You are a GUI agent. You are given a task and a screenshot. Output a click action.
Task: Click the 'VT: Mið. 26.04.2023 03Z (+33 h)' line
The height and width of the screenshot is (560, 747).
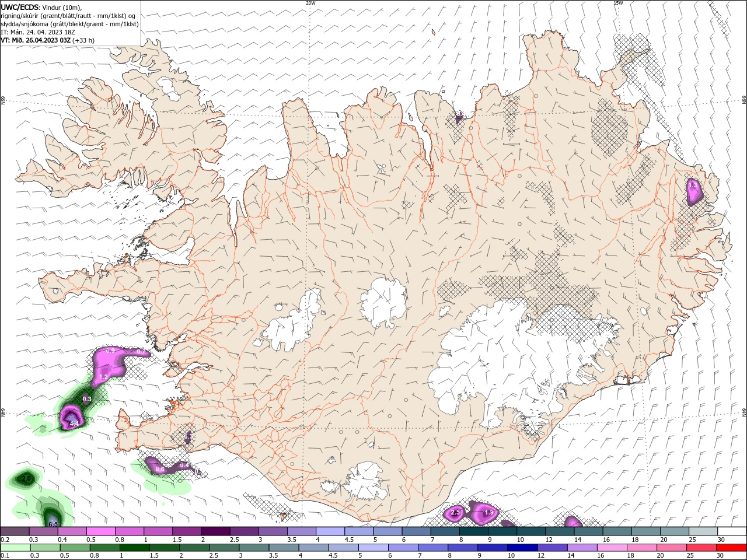coord(47,40)
